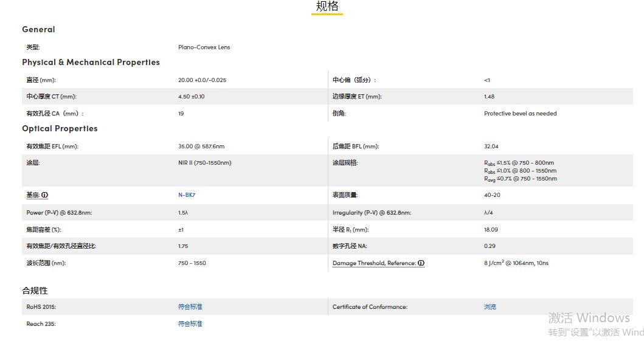Click the 中心厚度 CT (mm) label

(51, 97)
